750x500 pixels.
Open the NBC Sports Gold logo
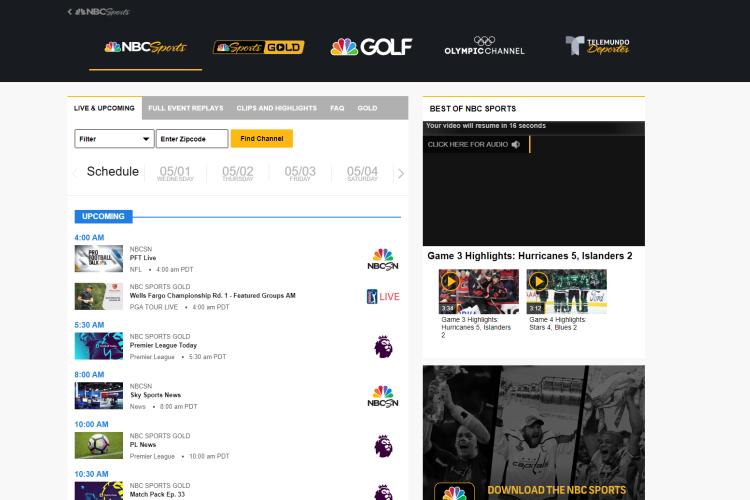258,47
